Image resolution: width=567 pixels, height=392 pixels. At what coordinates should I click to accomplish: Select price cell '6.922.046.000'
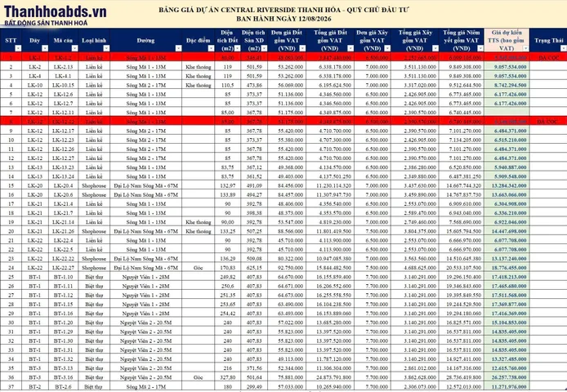pos(507,222)
